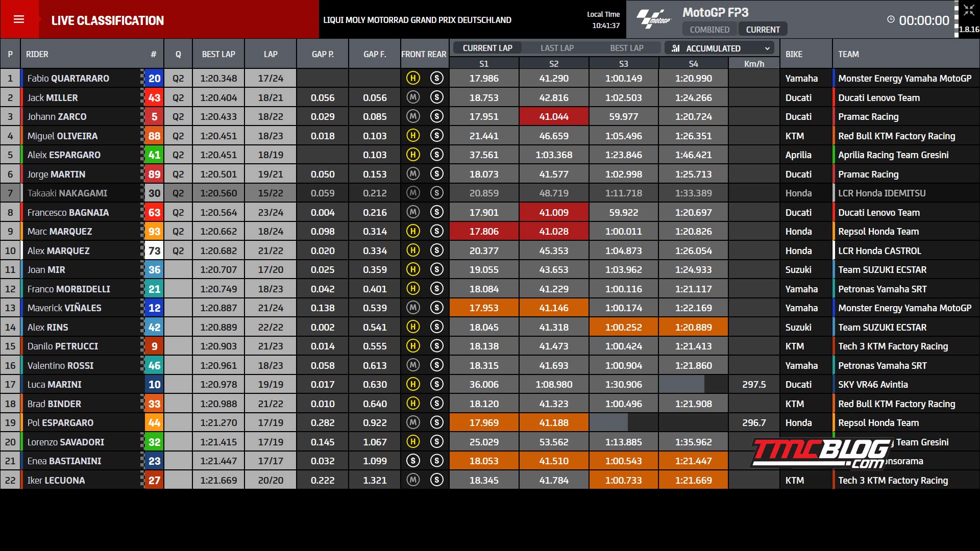Click Zarco's S3 time 59.977
Viewport: 980px width, 551px height.
[623, 116]
